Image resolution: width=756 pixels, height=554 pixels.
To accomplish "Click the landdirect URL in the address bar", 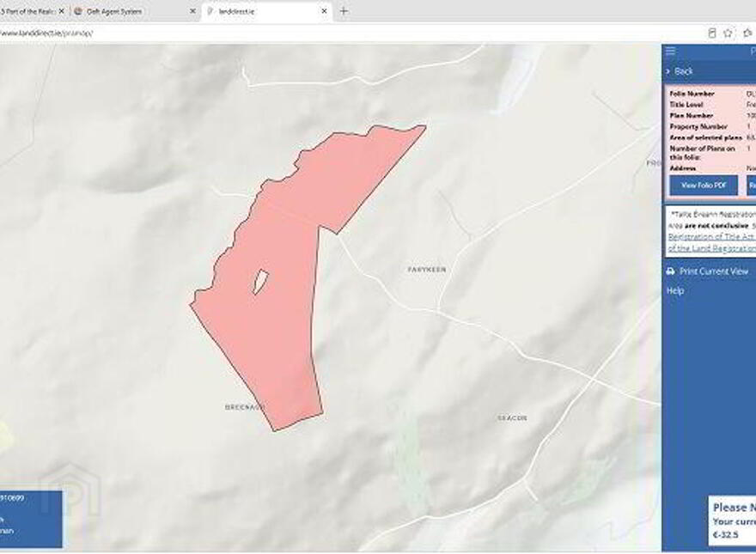I will tap(46, 33).
